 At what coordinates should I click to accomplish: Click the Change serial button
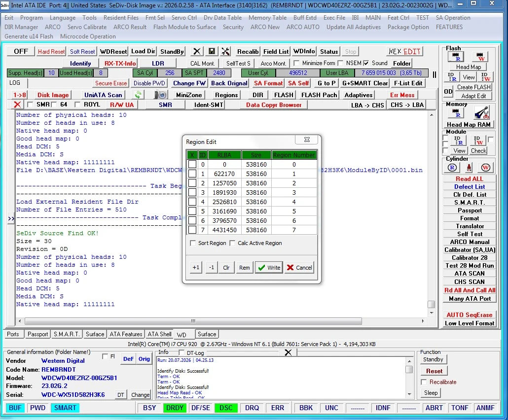(140, 395)
